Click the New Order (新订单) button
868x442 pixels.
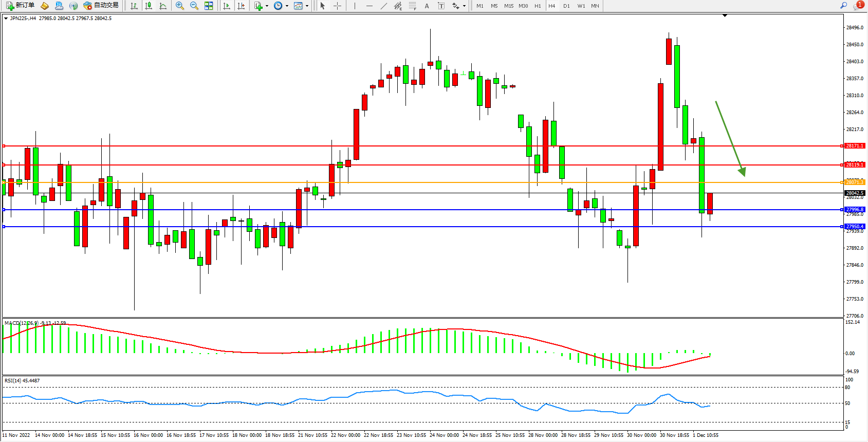click(x=20, y=6)
